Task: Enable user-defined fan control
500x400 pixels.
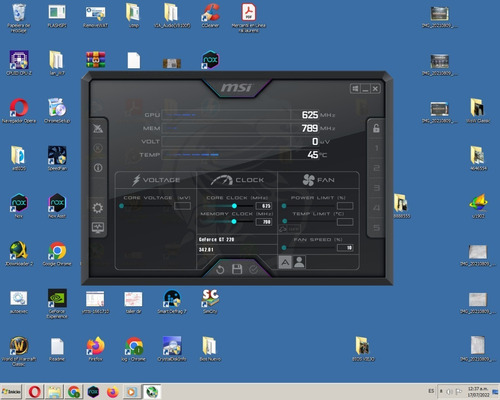Action: coord(299,262)
